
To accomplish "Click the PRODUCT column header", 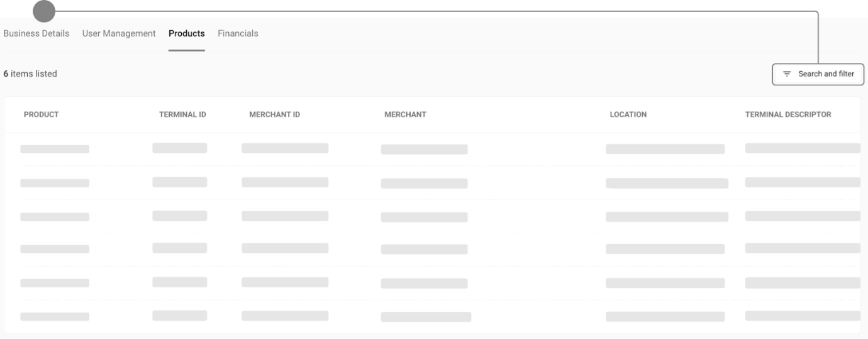I will (x=42, y=114).
